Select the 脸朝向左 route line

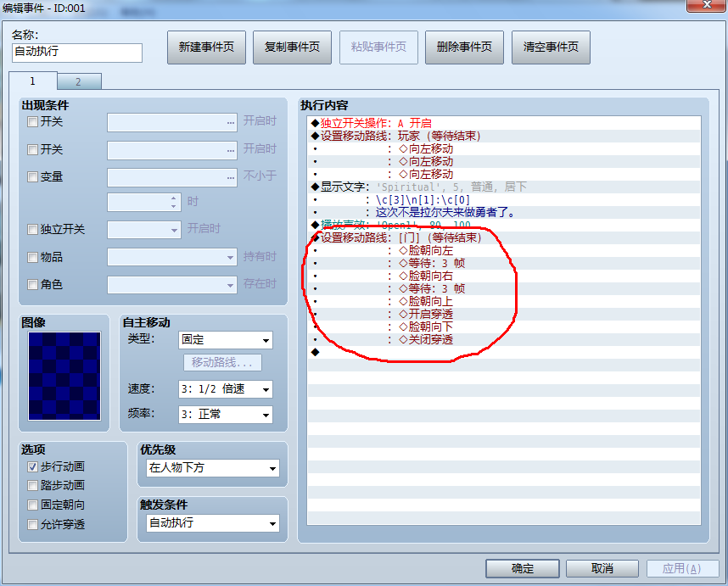504,250
